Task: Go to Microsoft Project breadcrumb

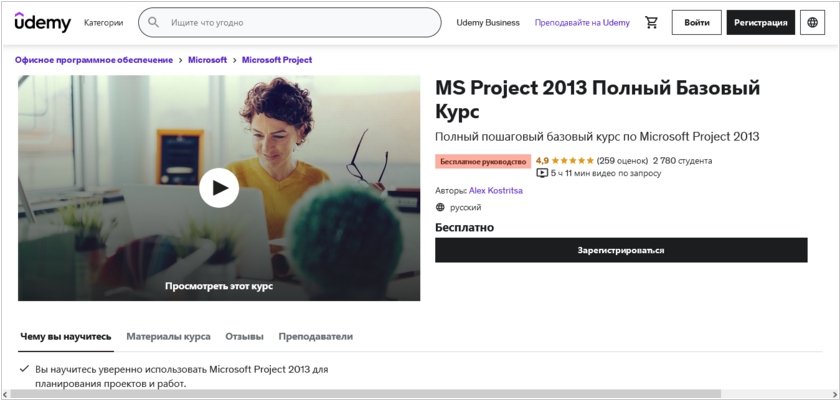Action: (277, 60)
